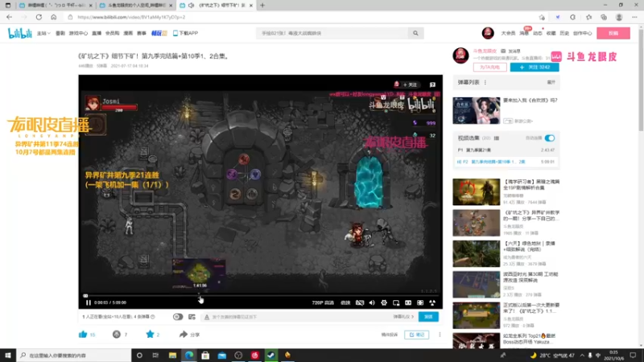Viewport: 644px width, 362px height.
Task: Open danmaku list three-dot menu
Action: tap(485, 82)
